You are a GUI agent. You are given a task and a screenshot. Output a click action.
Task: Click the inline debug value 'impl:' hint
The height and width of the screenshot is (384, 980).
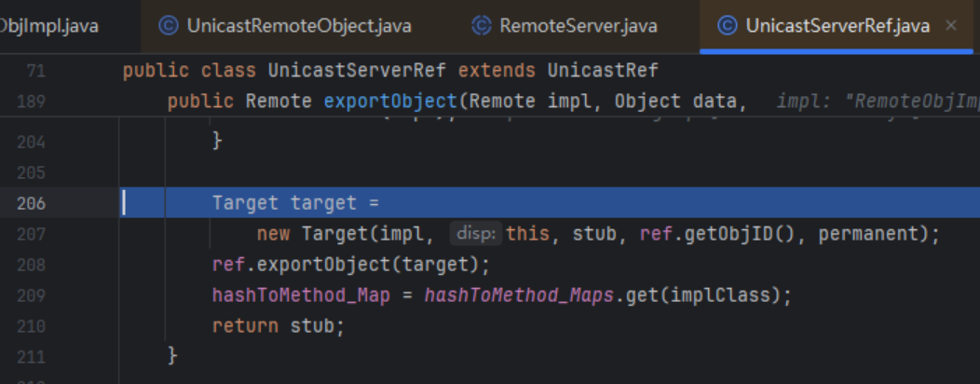pos(797,102)
